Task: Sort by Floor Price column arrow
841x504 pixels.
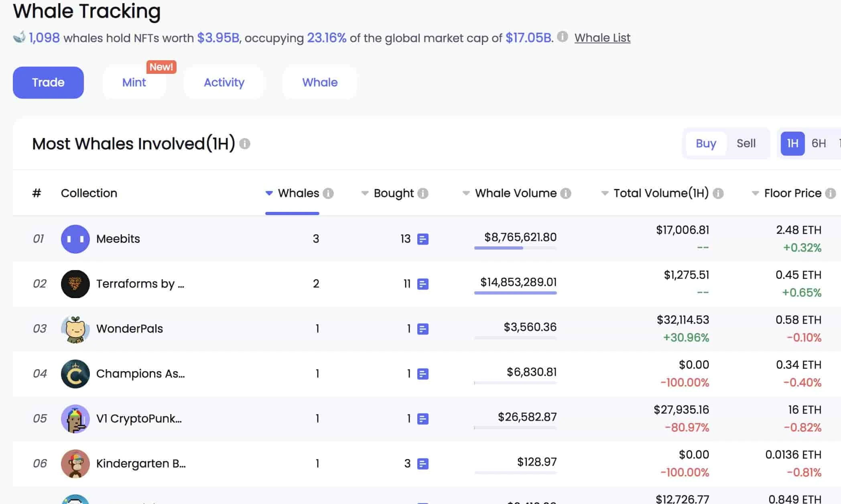Action: pyautogui.click(x=755, y=193)
